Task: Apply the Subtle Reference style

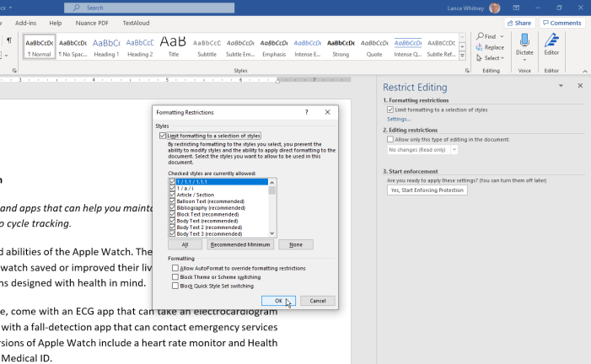Action: tap(442, 46)
